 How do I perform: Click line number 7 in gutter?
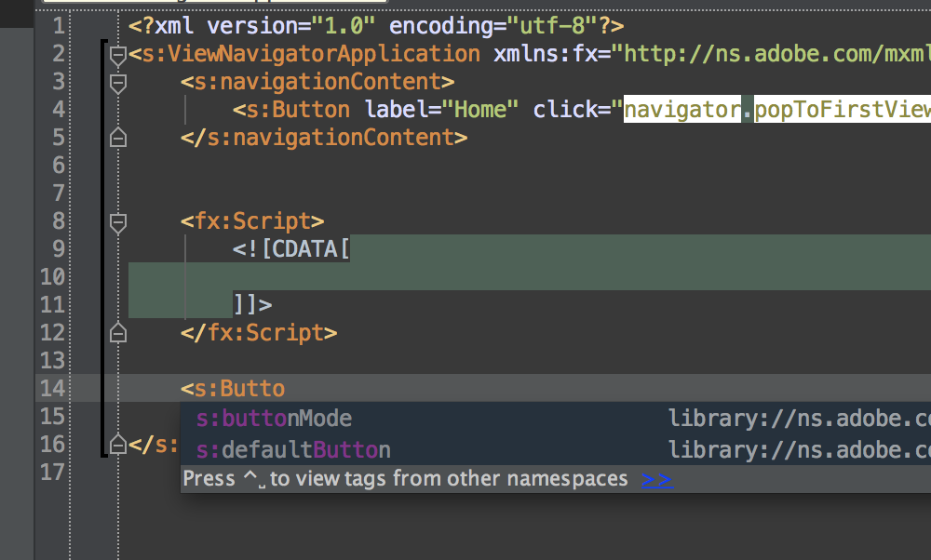tap(58, 193)
